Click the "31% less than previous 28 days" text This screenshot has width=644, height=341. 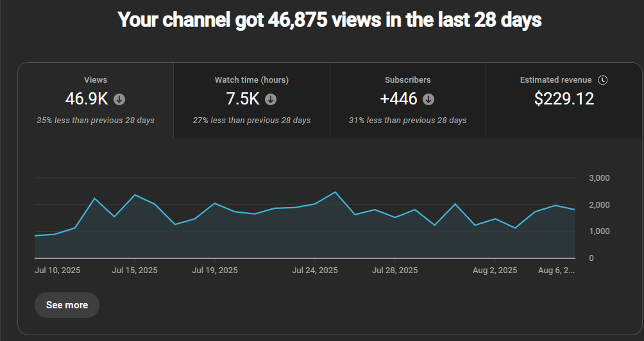(407, 121)
